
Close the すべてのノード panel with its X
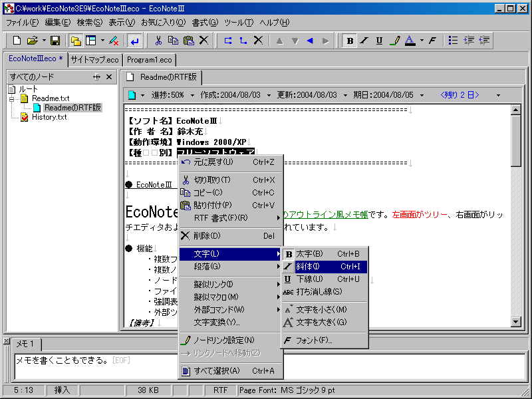coord(109,77)
